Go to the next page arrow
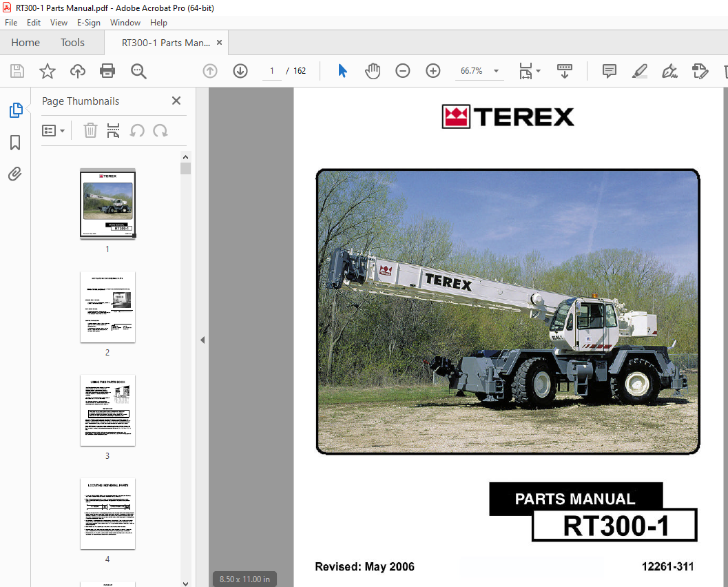Image resolution: width=728 pixels, height=587 pixels. [240, 71]
